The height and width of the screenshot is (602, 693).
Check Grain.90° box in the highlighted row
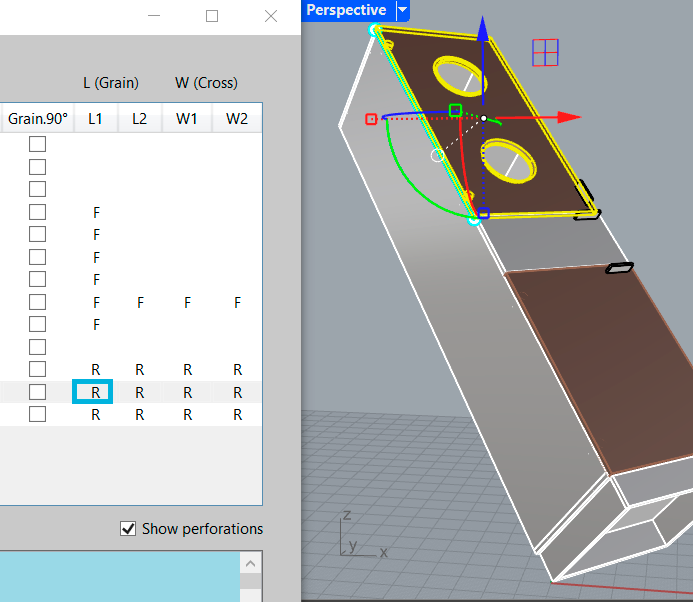click(38, 392)
